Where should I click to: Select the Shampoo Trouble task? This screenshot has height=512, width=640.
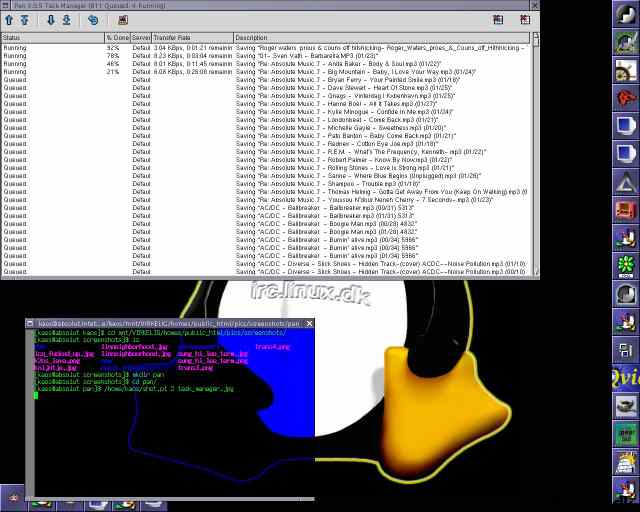tap(265, 184)
